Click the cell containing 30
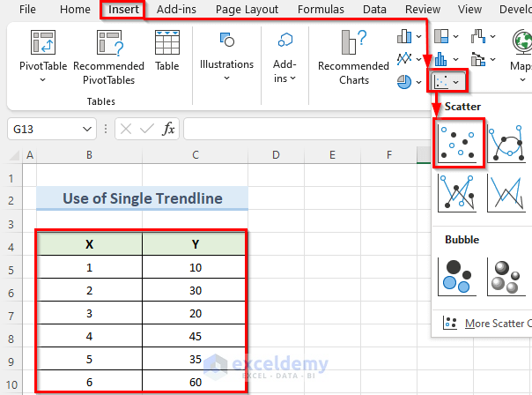The height and width of the screenshot is (395, 532). (x=195, y=290)
